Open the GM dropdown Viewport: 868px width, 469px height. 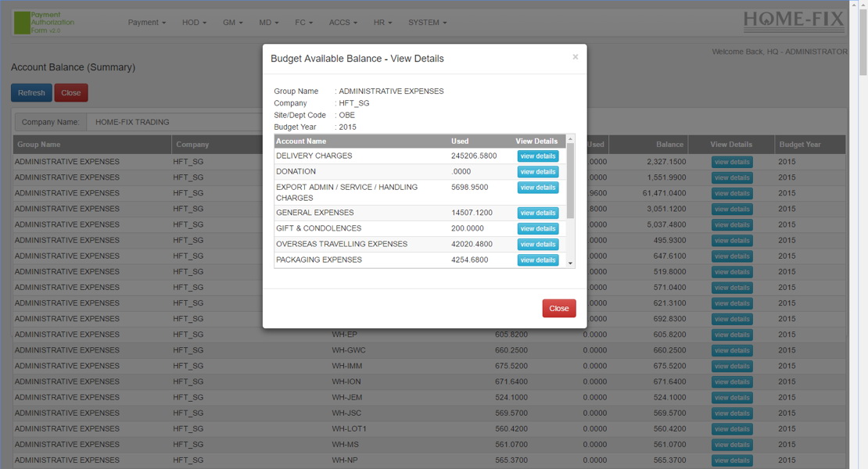tap(231, 23)
